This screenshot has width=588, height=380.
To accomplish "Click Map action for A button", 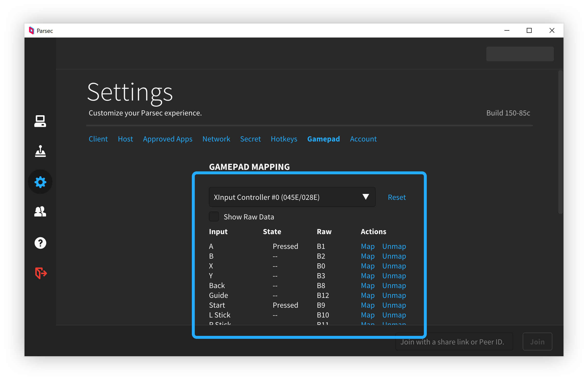I will click(367, 246).
